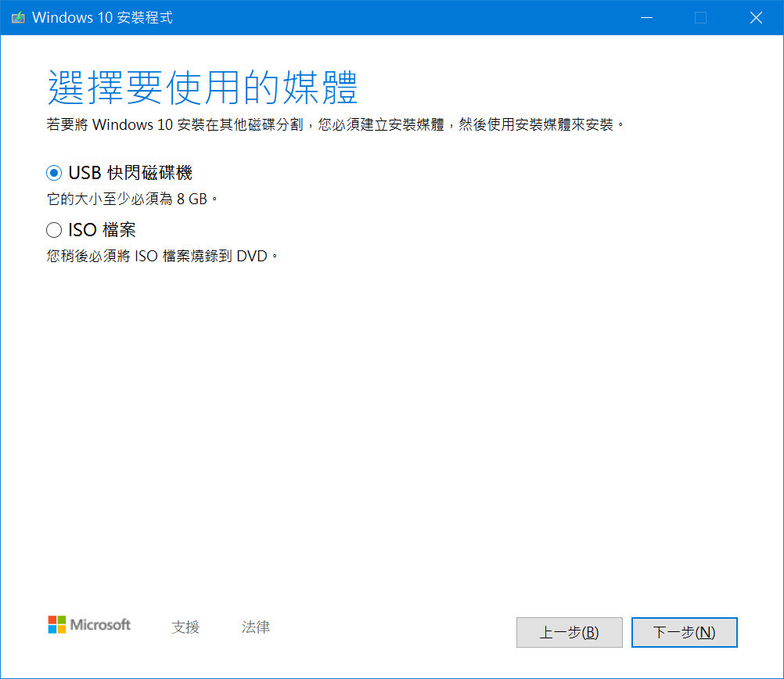Close the Windows 10 安裝程式 window
This screenshot has height=679, width=784.
[756, 17]
